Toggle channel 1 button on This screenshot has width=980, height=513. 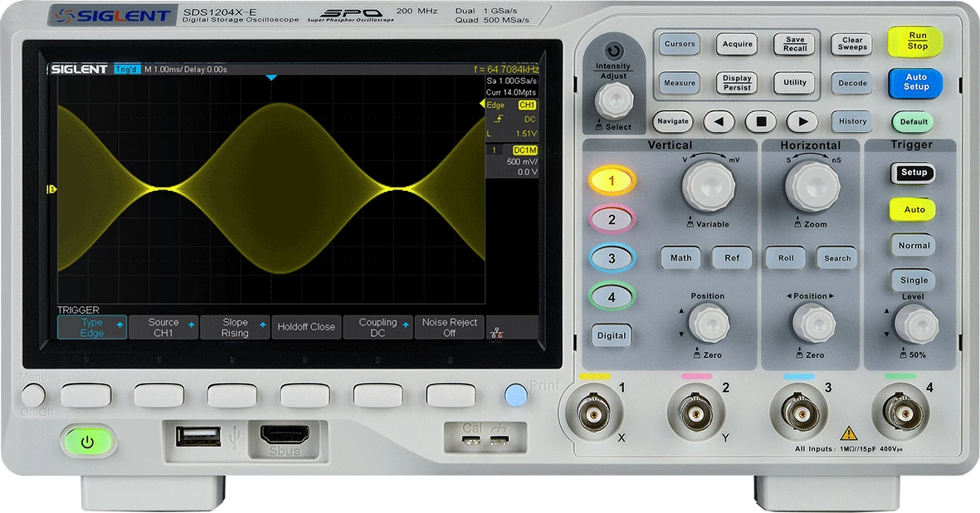click(612, 180)
